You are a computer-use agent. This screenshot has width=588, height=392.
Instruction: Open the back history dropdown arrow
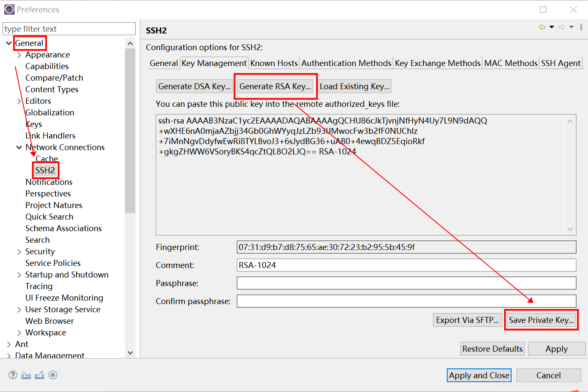[552, 27]
